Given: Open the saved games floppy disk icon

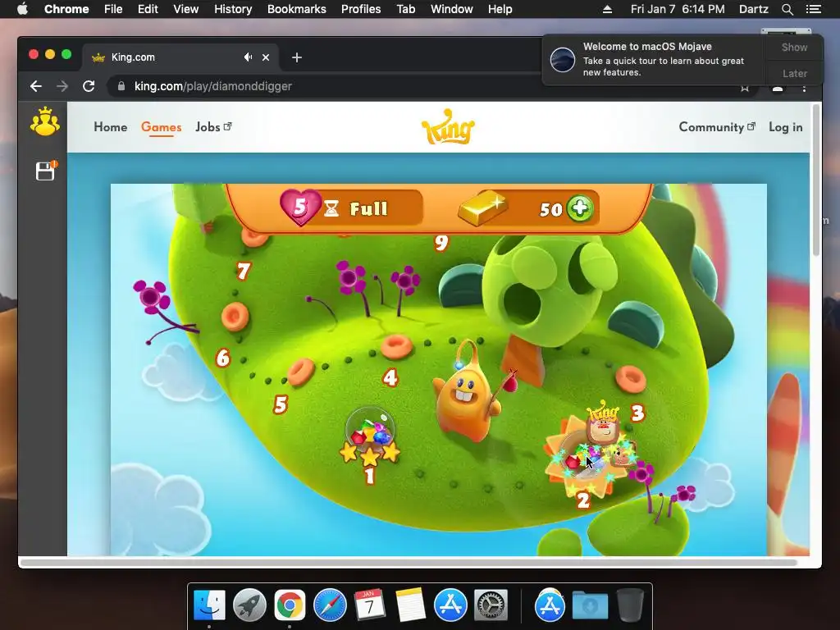Looking at the screenshot, I should pyautogui.click(x=46, y=171).
